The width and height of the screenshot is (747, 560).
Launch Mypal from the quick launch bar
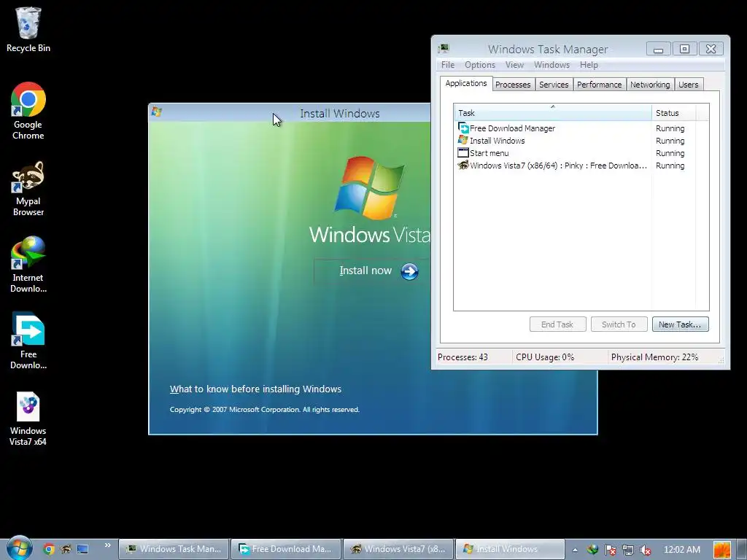(x=65, y=549)
